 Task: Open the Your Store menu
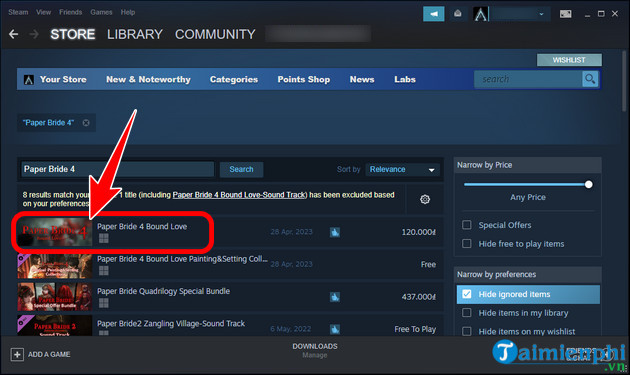click(63, 80)
